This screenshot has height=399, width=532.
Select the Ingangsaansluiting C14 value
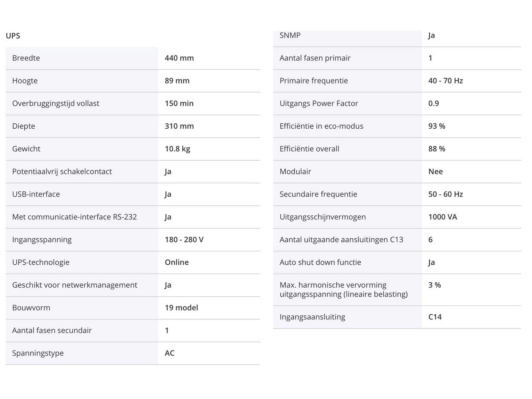(435, 317)
